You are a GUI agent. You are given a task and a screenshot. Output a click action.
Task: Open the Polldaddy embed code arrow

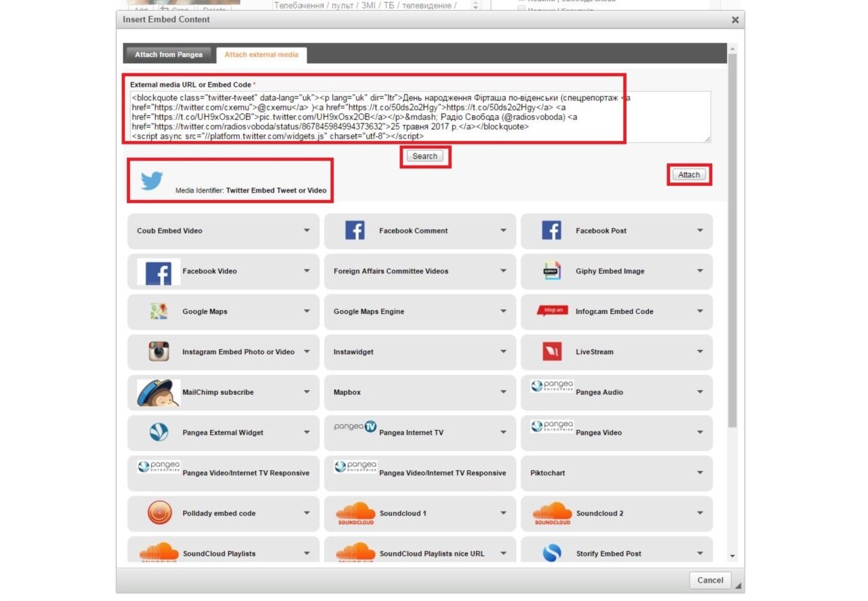307,513
